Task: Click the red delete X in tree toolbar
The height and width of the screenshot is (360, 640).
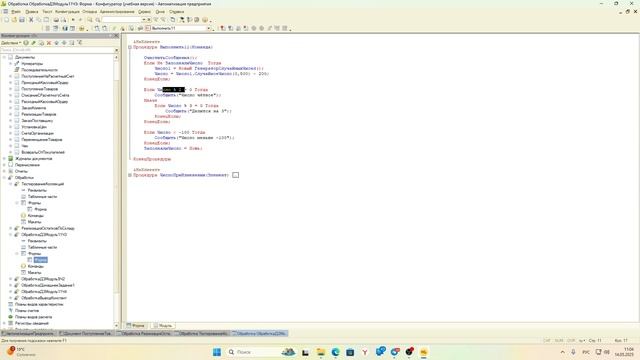Action: point(49,42)
